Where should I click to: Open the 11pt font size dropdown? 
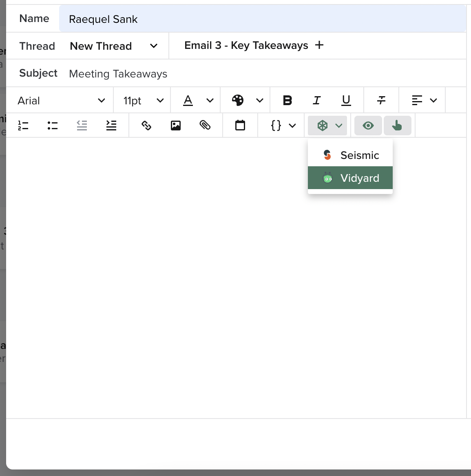coord(142,100)
